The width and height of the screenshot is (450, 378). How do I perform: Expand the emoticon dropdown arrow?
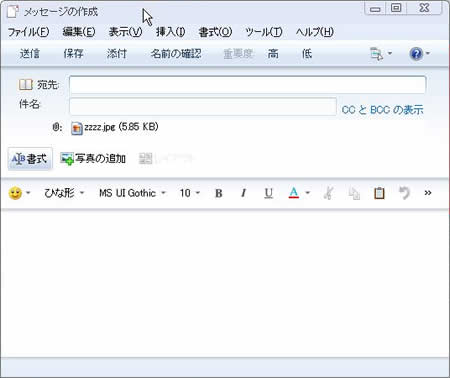tap(28, 193)
